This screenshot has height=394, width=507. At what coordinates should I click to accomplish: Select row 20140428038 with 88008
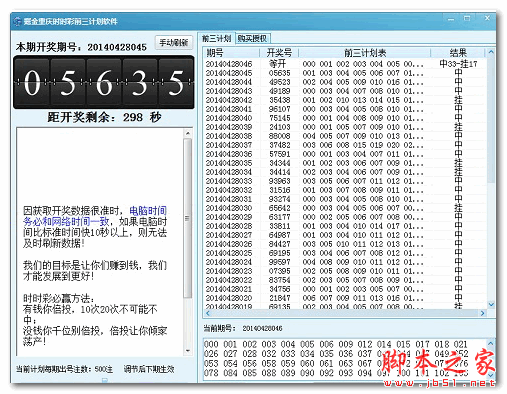[x=345, y=136]
